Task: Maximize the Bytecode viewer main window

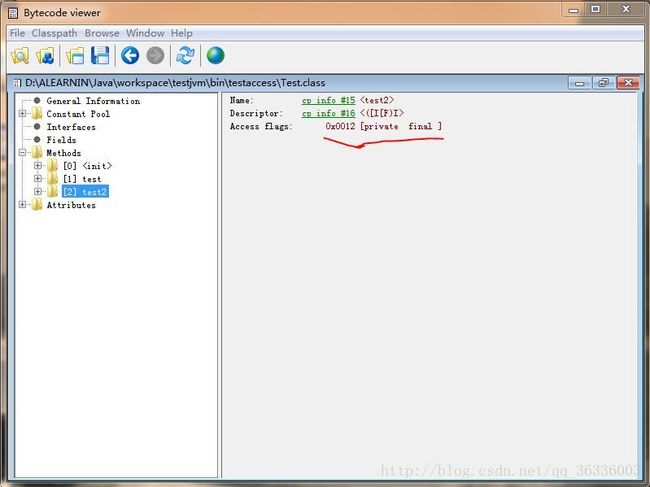Action: click(x=596, y=10)
